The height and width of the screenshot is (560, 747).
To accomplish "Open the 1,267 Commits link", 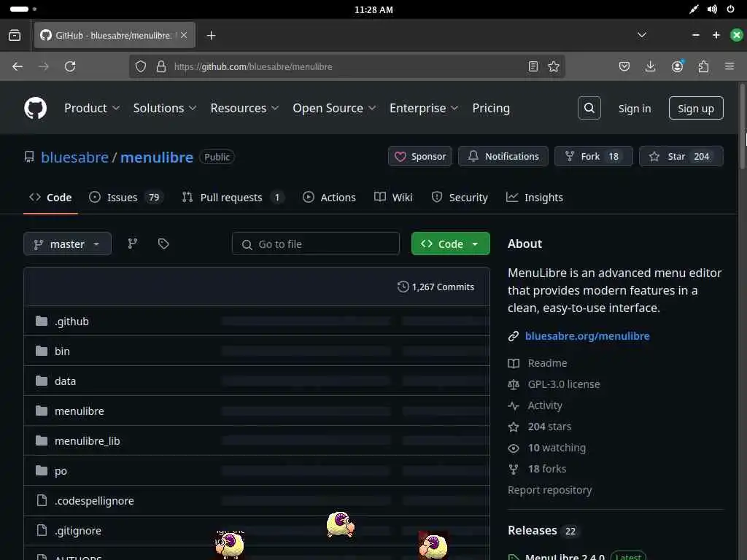I will point(436,287).
